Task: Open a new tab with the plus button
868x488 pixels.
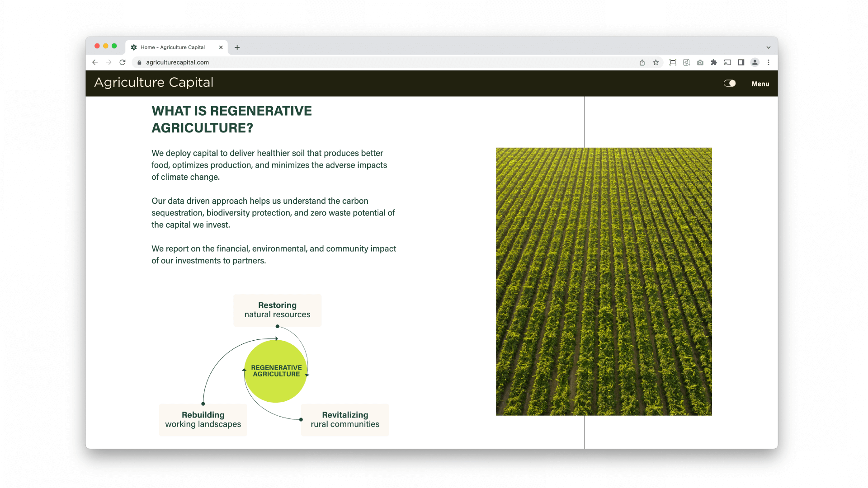Action: pos(237,47)
